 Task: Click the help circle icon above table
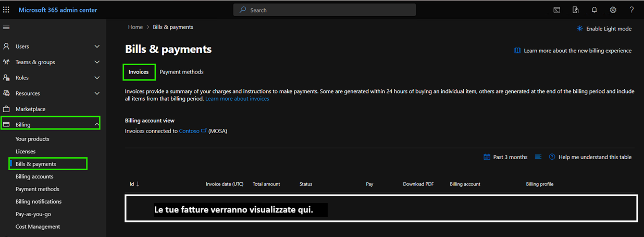(x=552, y=157)
